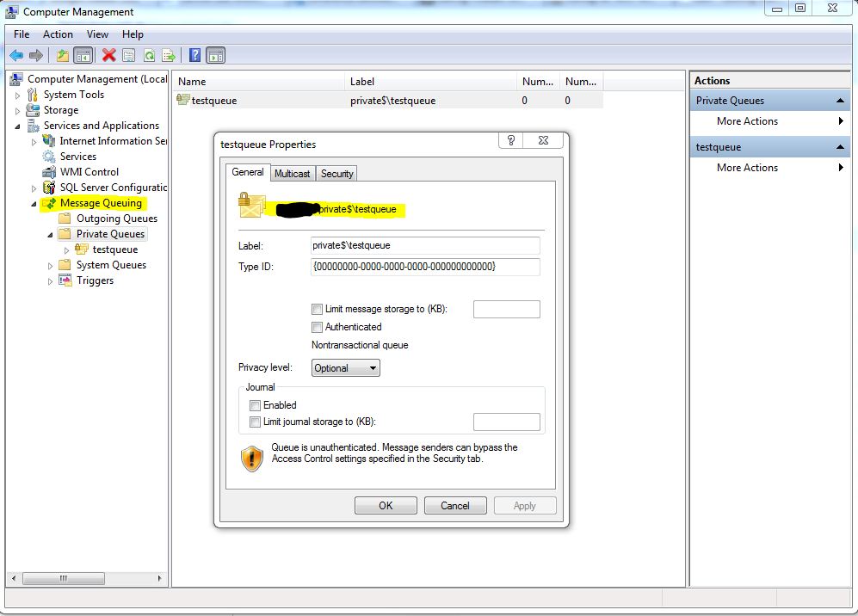The image size is (858, 616).
Task: Expand the System Queues tree node
Action: click(50, 266)
